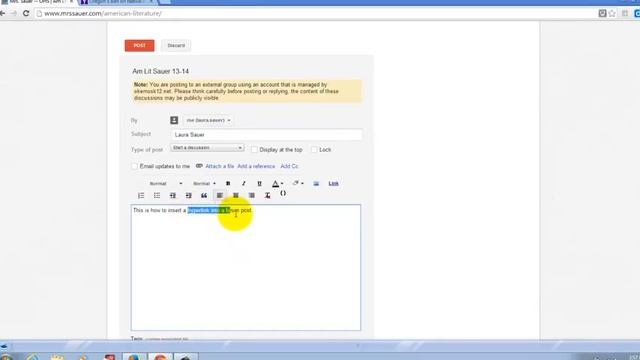The image size is (640, 360).
Task: Click the insert image icon
Action: [x=316, y=183]
